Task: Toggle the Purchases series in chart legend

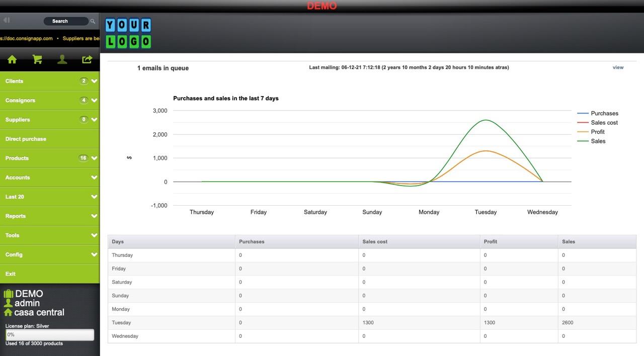Action: [x=604, y=114]
